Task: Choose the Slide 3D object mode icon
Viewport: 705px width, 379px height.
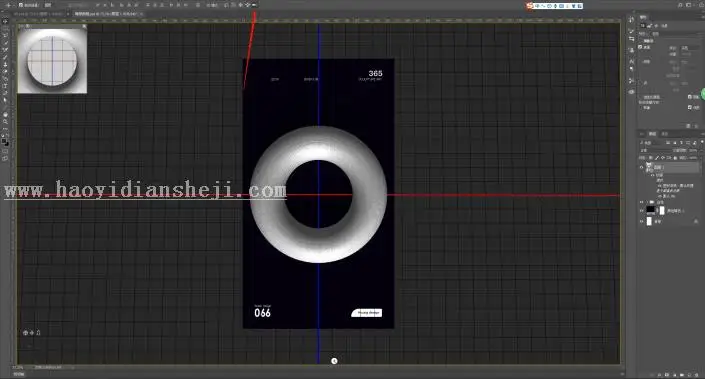Action: pyautogui.click(x=248, y=5)
